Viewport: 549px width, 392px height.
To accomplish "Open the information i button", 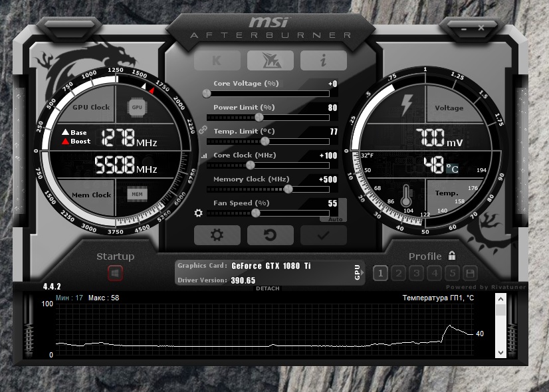I will (324, 60).
